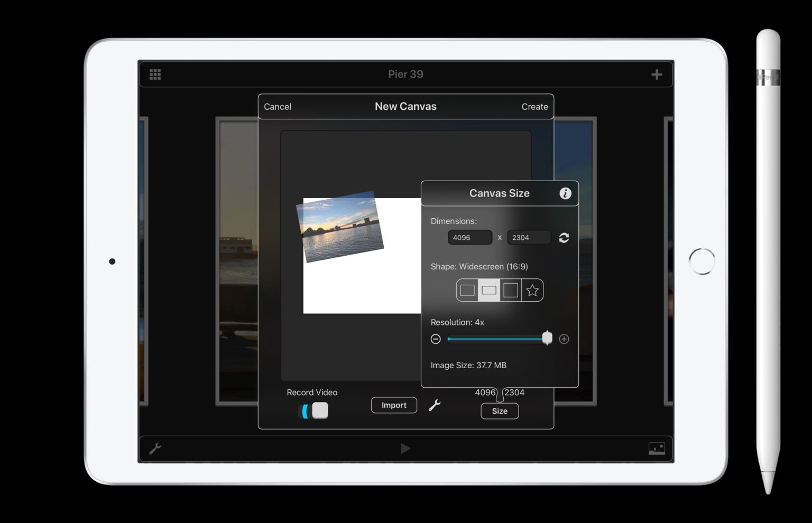This screenshot has height=523, width=812.
Task: Open the wrench icon in bottom toolbar
Action: point(155,449)
